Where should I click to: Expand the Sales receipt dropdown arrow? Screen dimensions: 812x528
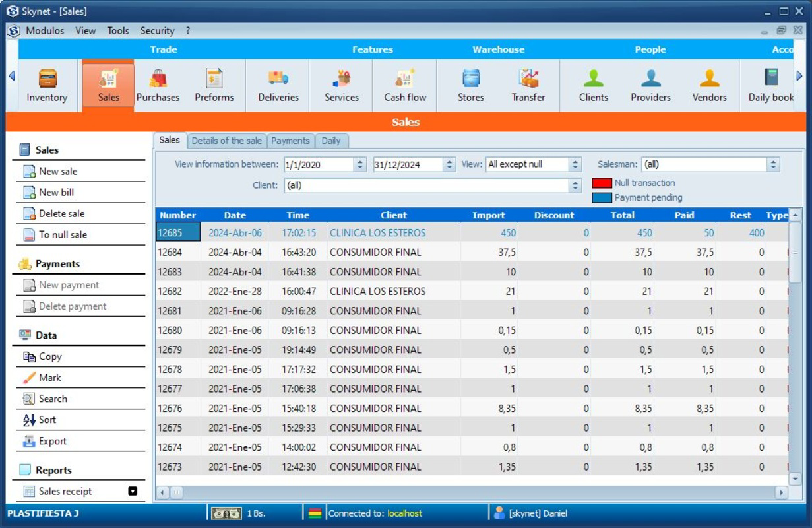133,491
